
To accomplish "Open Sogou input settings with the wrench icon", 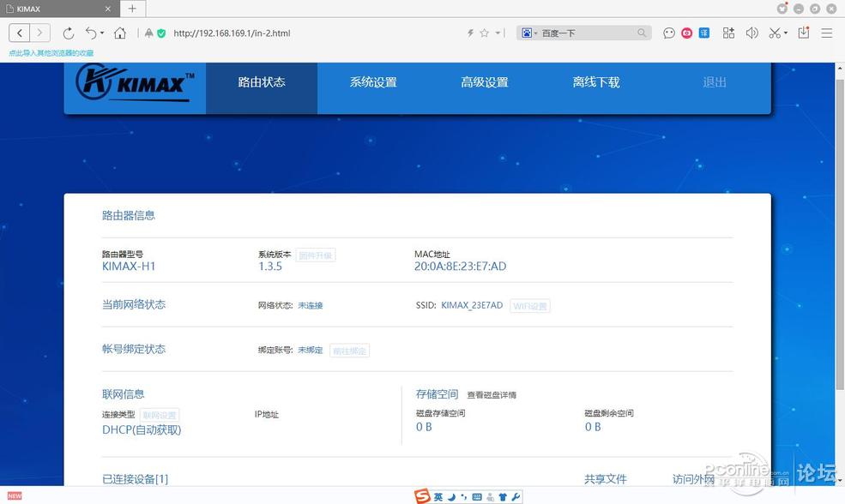I will point(515,496).
